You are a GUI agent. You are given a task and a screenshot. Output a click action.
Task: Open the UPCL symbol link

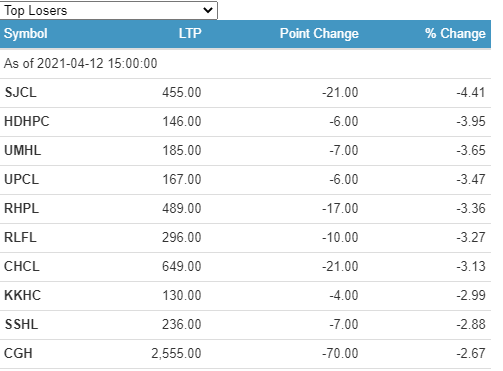point(22,179)
